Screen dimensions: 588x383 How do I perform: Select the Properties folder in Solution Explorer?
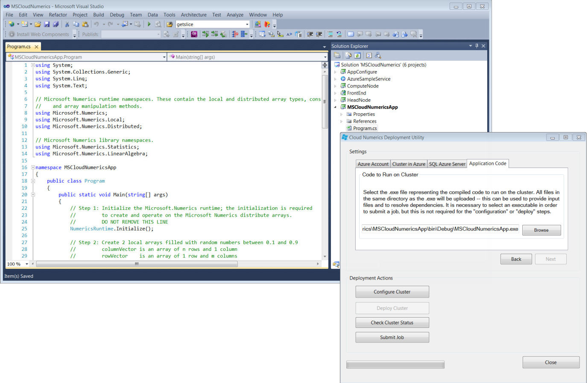(364, 114)
